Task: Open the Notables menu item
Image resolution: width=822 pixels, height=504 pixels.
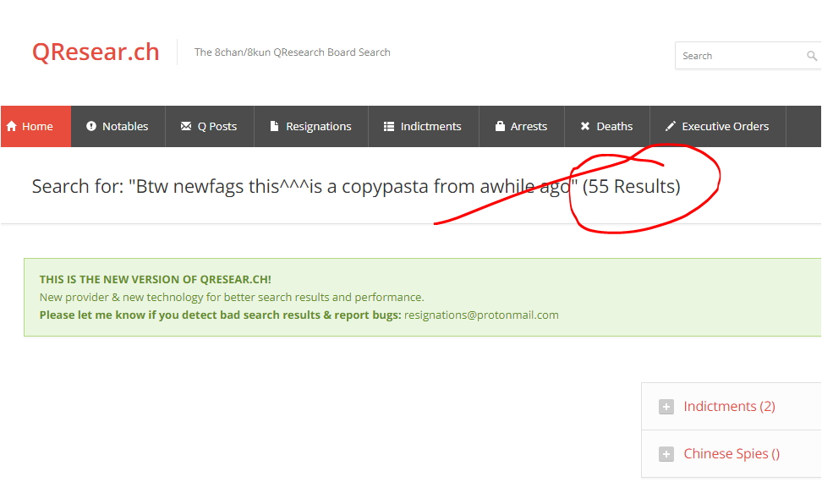Action: click(118, 126)
